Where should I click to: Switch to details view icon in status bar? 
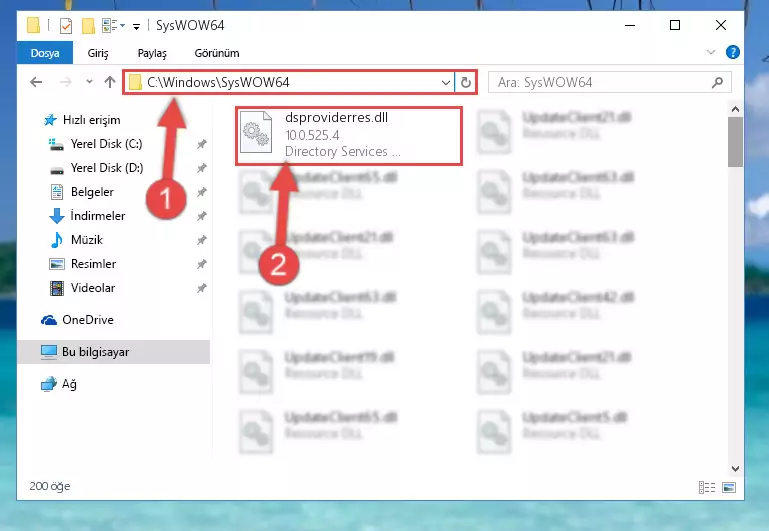pyautogui.click(x=707, y=487)
